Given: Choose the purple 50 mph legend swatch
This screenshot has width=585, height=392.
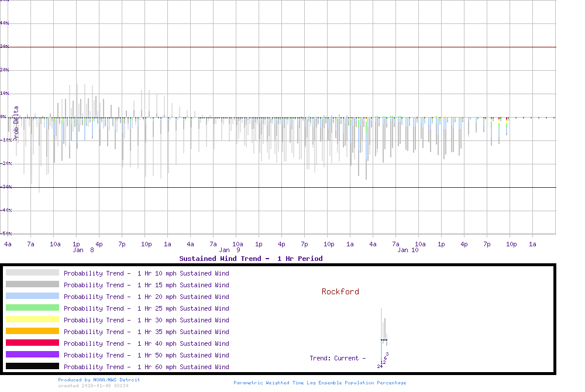Looking at the screenshot, I should 32,355.
